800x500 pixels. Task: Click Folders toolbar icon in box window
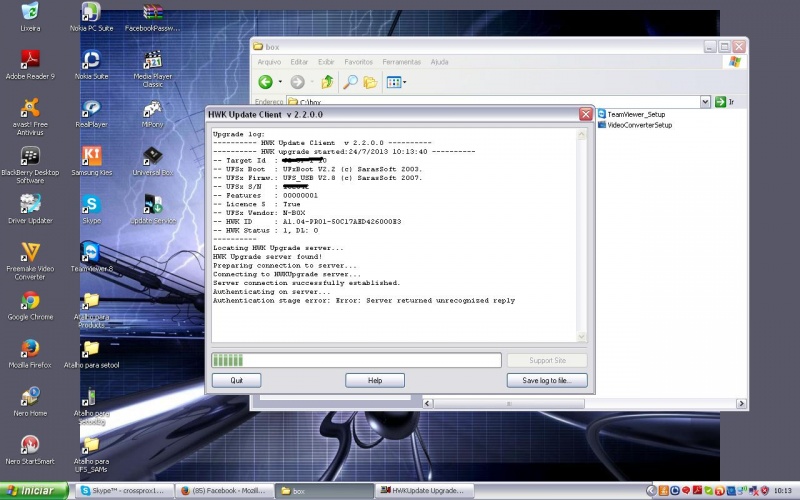coord(370,82)
